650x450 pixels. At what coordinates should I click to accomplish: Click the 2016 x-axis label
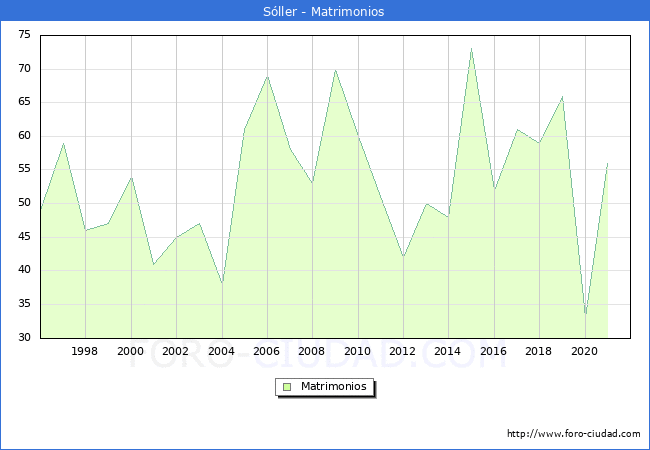493,351
